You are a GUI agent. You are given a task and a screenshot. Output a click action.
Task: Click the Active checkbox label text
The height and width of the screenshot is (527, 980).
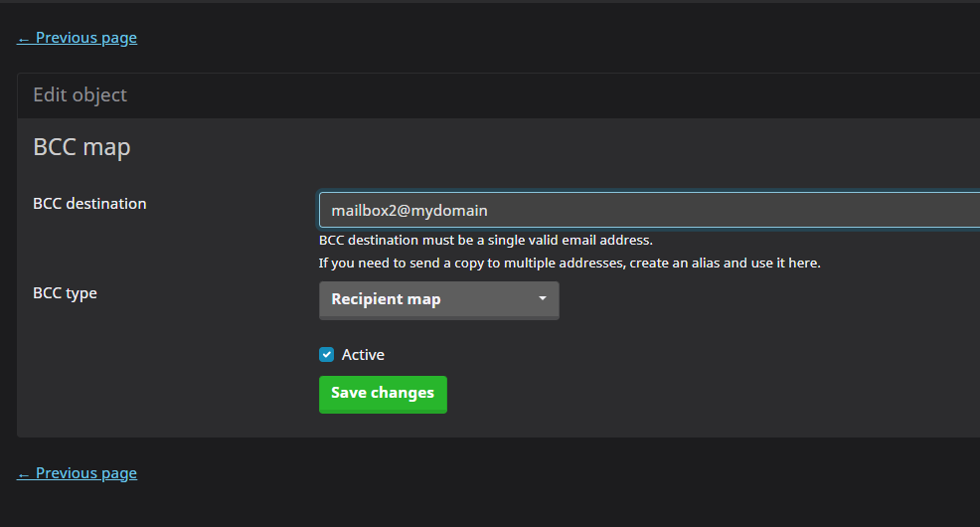point(363,355)
